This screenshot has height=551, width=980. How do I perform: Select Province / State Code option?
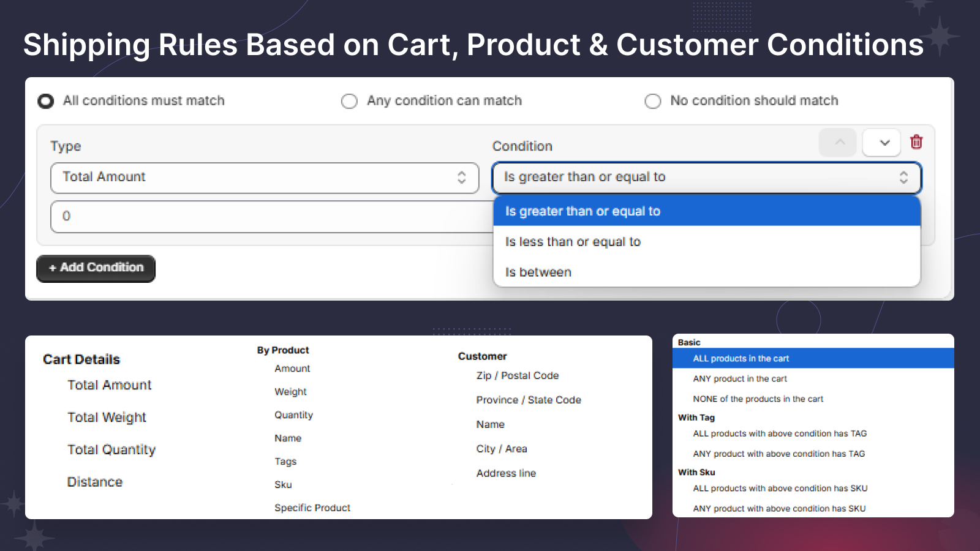pos(529,400)
